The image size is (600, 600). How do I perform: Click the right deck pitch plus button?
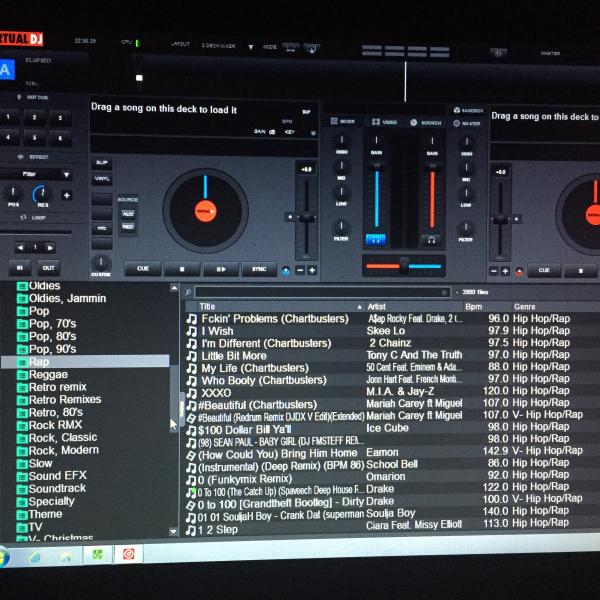(505, 271)
